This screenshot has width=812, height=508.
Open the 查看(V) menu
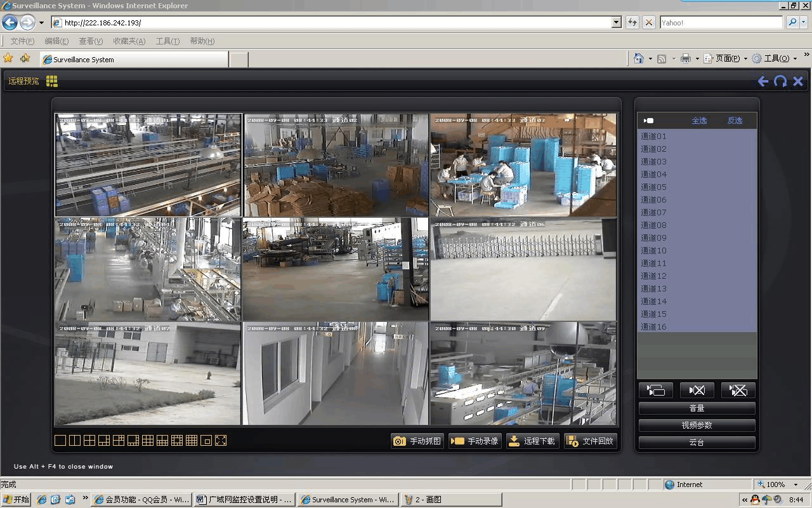click(x=91, y=41)
